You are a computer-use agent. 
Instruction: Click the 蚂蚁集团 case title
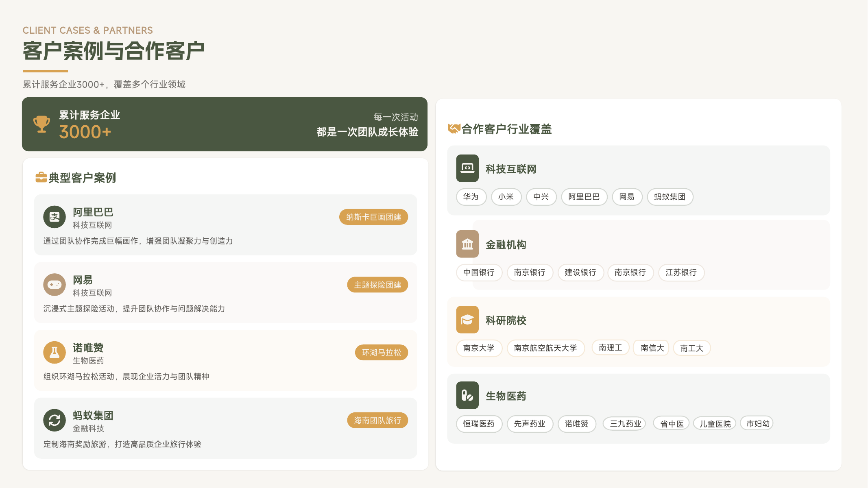pyautogui.click(x=93, y=416)
